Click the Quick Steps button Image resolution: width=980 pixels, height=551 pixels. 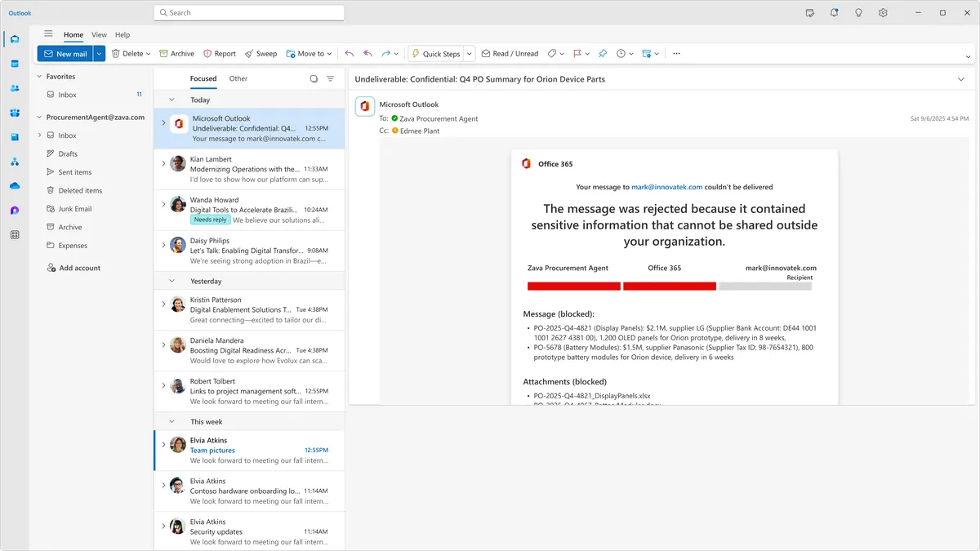point(436,54)
